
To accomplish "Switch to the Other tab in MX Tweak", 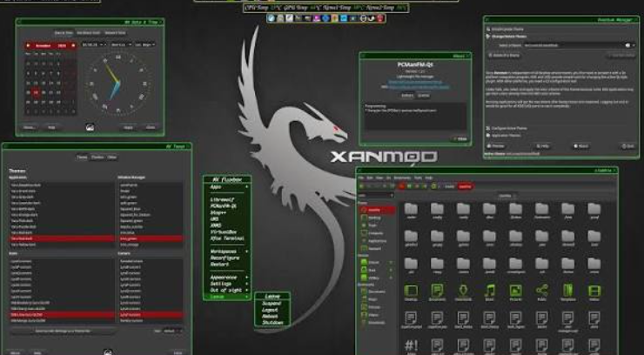I will [x=112, y=157].
